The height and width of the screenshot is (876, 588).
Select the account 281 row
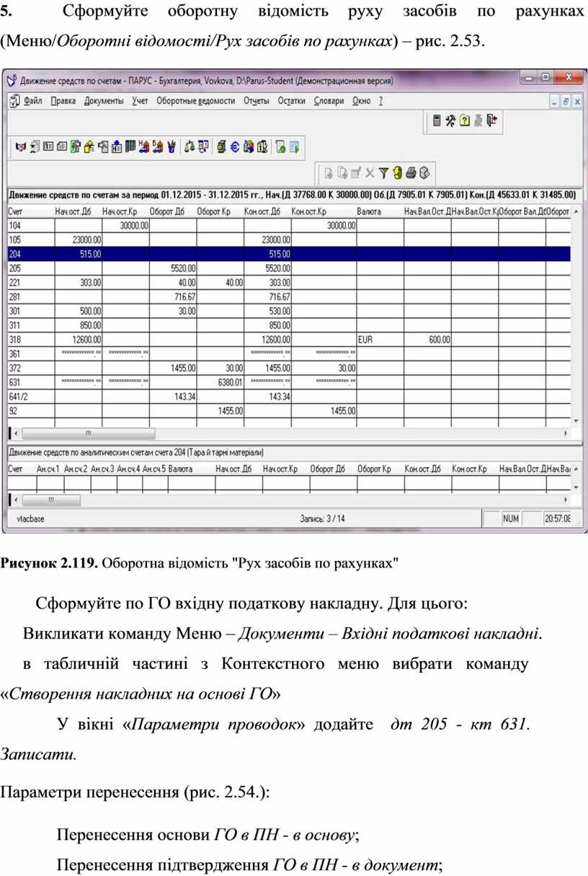pyautogui.click(x=288, y=297)
